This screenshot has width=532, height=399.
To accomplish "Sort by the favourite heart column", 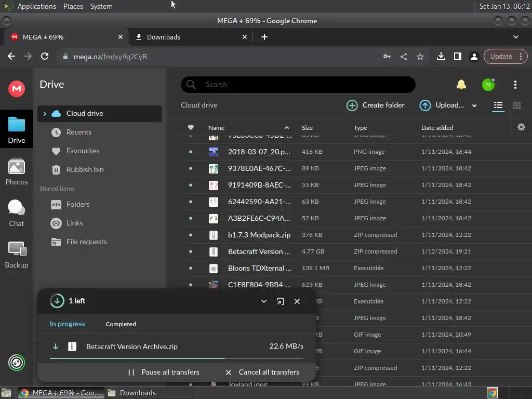I will point(191,127).
